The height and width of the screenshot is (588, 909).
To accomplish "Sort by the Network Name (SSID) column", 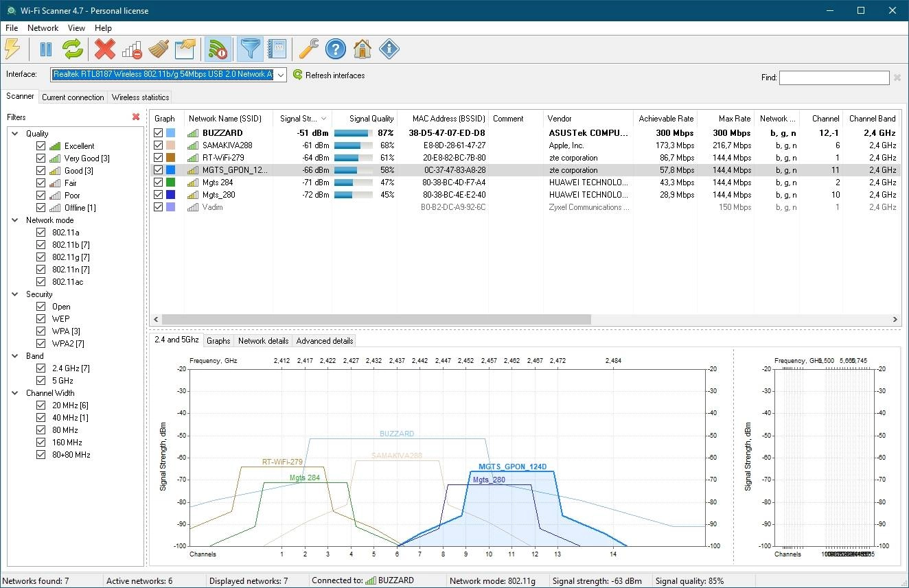I will [x=228, y=119].
